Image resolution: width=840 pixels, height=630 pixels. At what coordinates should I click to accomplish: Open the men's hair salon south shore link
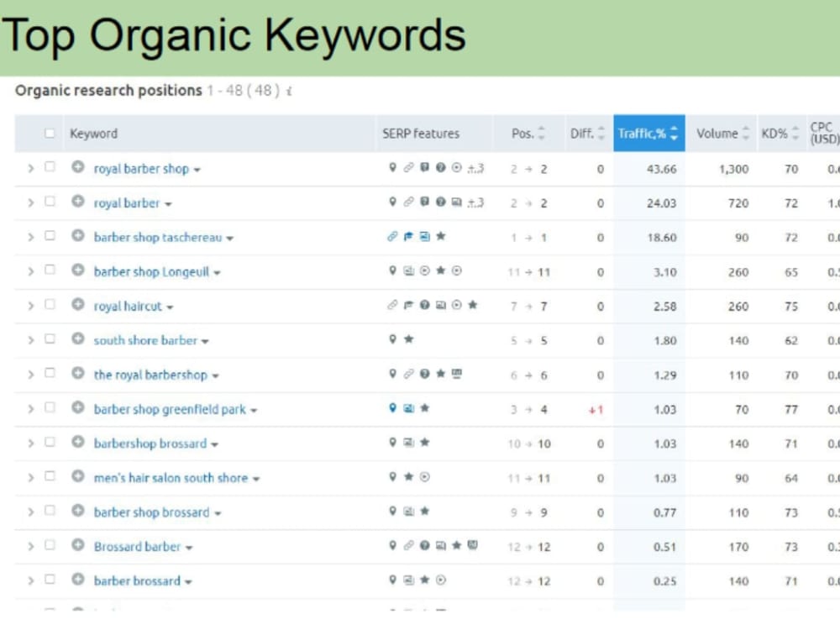click(x=171, y=478)
